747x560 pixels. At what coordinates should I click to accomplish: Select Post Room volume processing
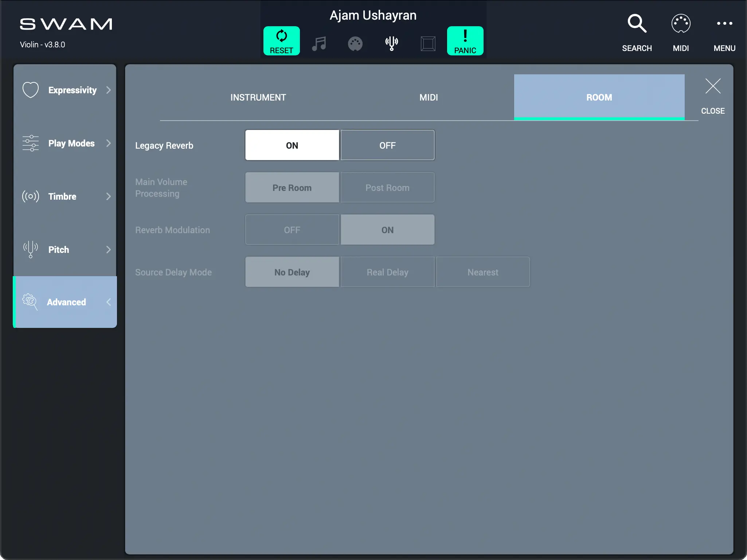pyautogui.click(x=387, y=188)
